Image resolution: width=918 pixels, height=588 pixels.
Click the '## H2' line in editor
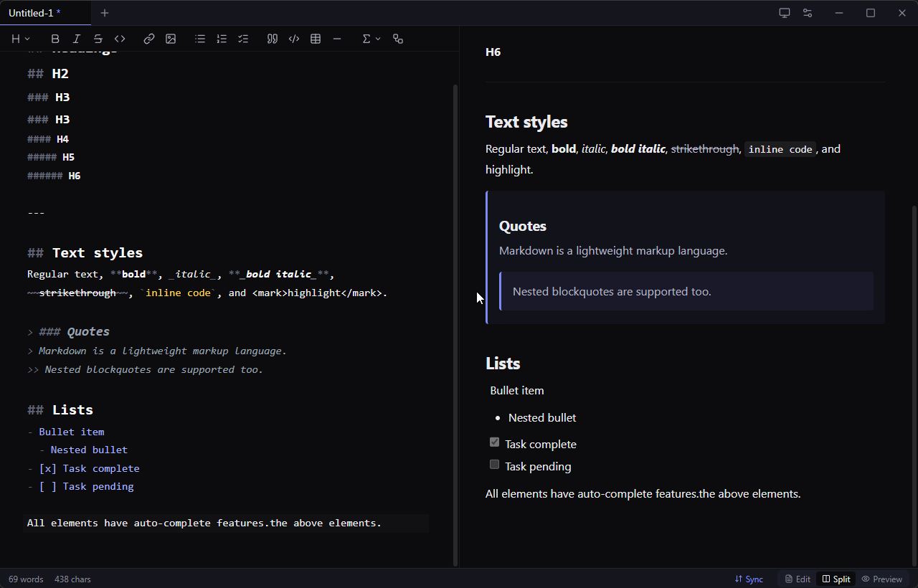coord(48,73)
